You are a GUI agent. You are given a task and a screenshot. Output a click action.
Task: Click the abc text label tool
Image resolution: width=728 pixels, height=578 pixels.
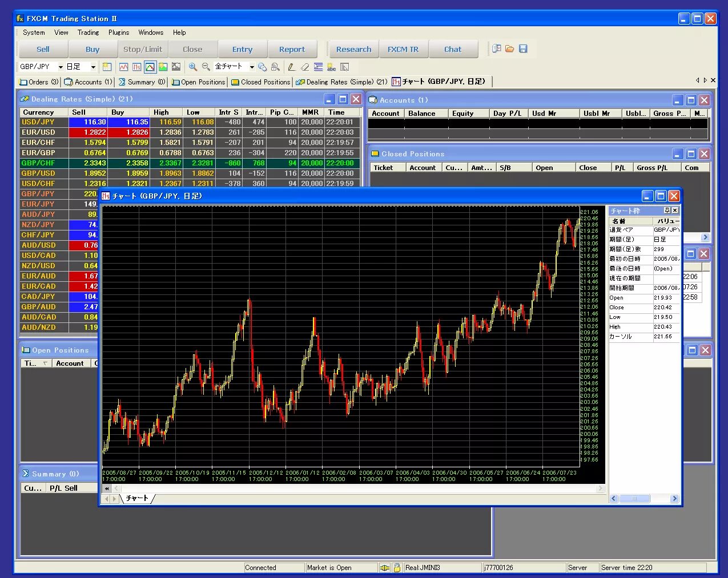(x=331, y=67)
